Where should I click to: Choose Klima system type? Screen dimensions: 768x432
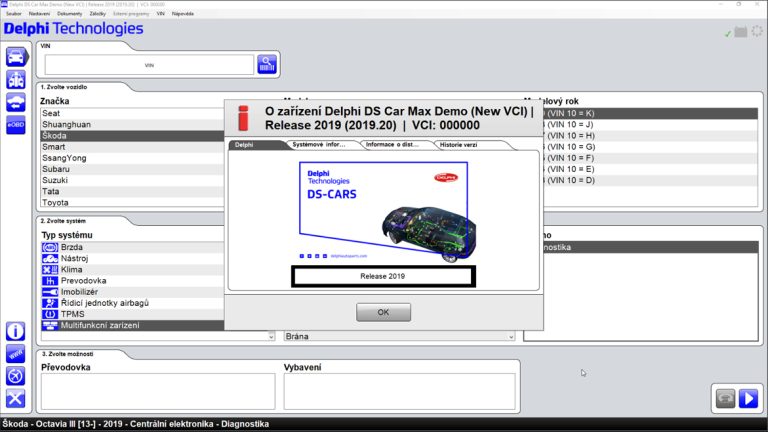[73, 270]
